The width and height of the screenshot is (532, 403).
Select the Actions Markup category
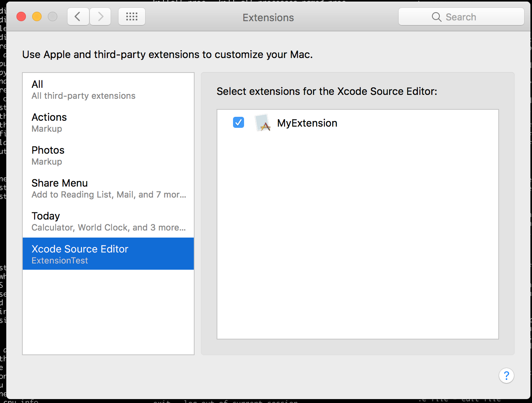point(108,123)
